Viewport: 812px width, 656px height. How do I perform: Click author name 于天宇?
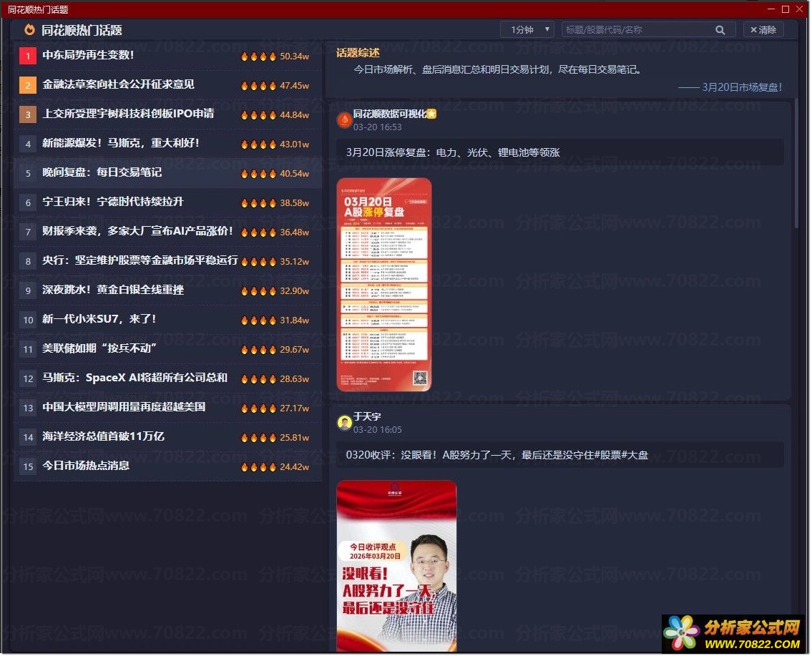pyautogui.click(x=367, y=417)
